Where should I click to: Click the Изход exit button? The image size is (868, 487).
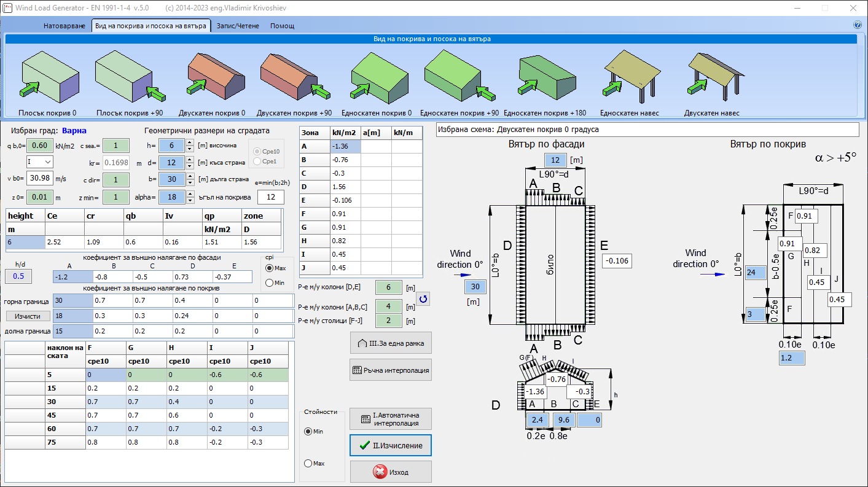391,472
